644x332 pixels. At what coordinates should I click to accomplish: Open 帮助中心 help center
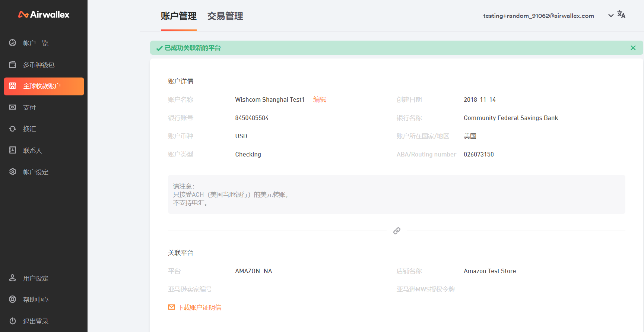[x=35, y=300]
